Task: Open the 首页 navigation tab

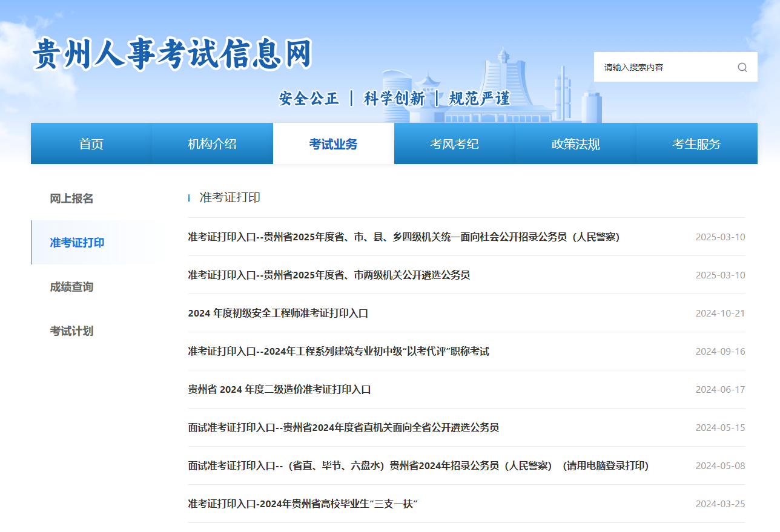Action: [x=91, y=144]
